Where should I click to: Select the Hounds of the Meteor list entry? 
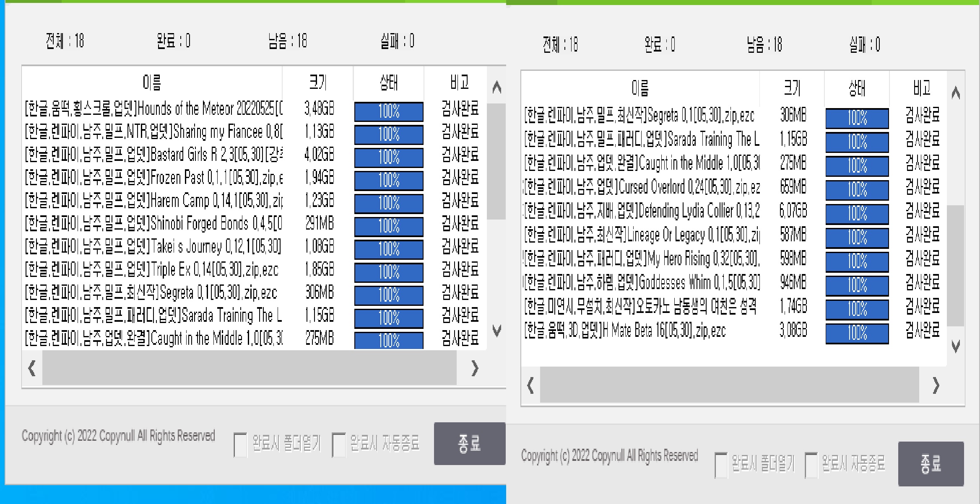(x=155, y=110)
